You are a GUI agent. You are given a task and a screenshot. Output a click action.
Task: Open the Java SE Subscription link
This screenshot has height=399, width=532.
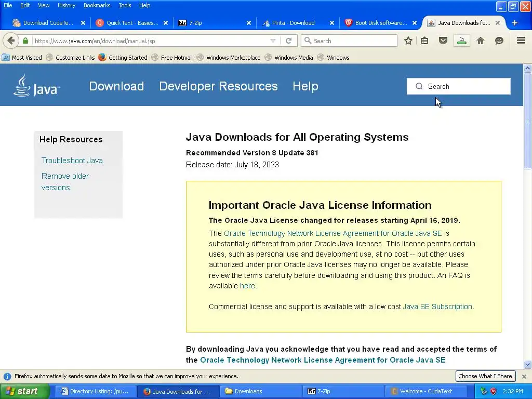click(437, 307)
